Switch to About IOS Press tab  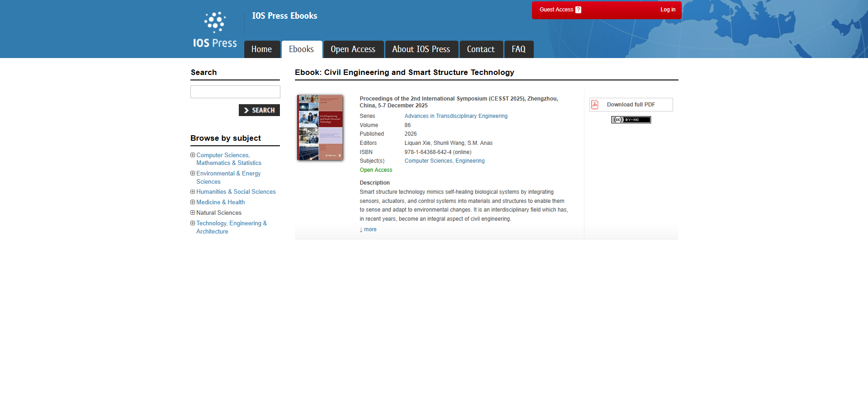421,49
